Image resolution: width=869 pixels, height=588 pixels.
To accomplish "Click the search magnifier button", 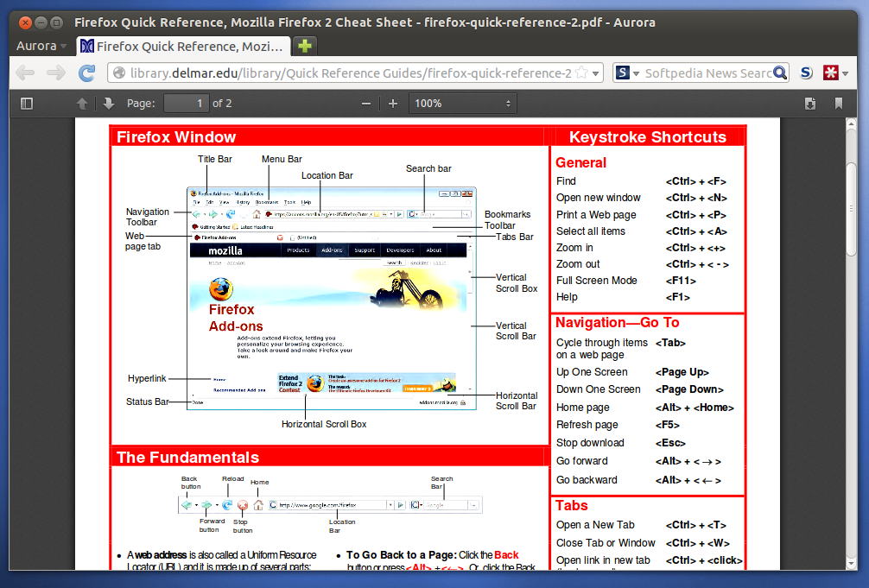I will [x=779, y=73].
